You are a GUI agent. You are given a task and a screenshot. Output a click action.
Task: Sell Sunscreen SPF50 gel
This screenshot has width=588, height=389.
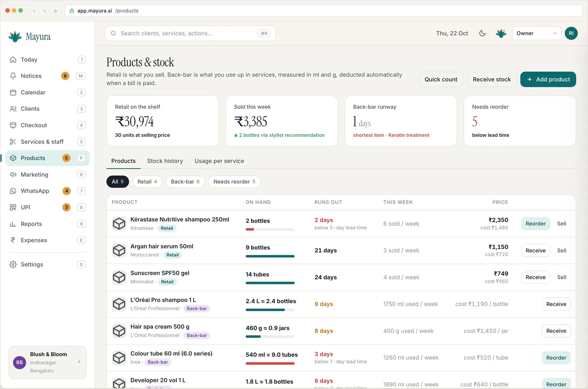click(562, 277)
